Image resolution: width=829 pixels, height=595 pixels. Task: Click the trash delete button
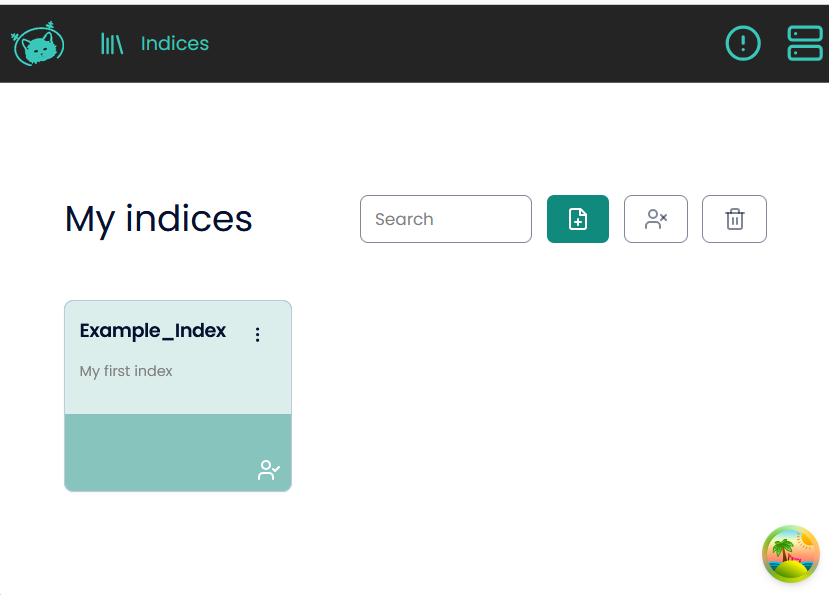click(x=734, y=219)
